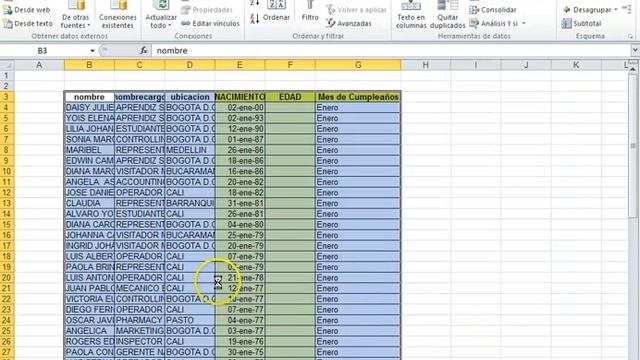Open the Esquema dialog launcher
Viewport: 640px width, 360px height.
[x=631, y=37]
